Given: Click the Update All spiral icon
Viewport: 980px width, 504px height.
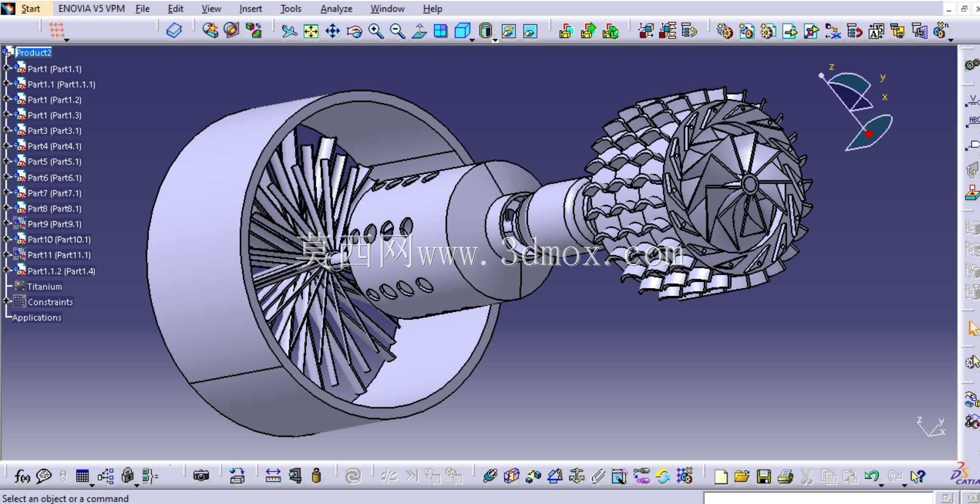Looking at the screenshot, I should (x=354, y=476).
